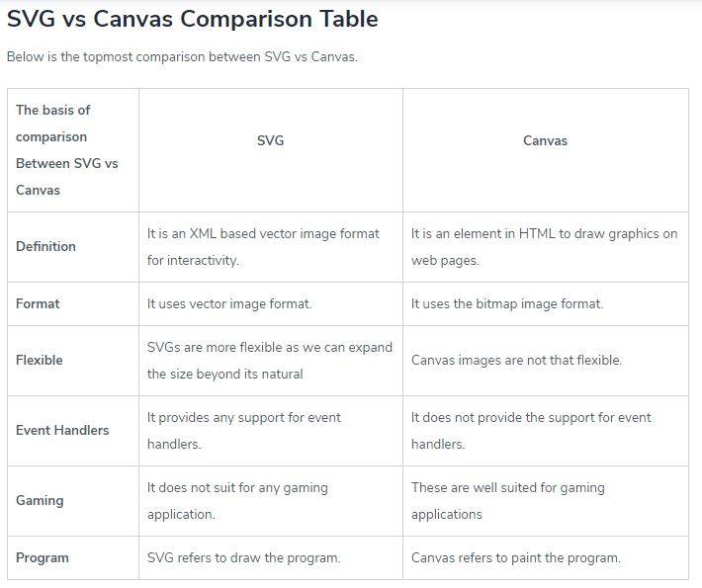702x588 pixels.
Task: Click the Format row label
Action: pos(38,303)
